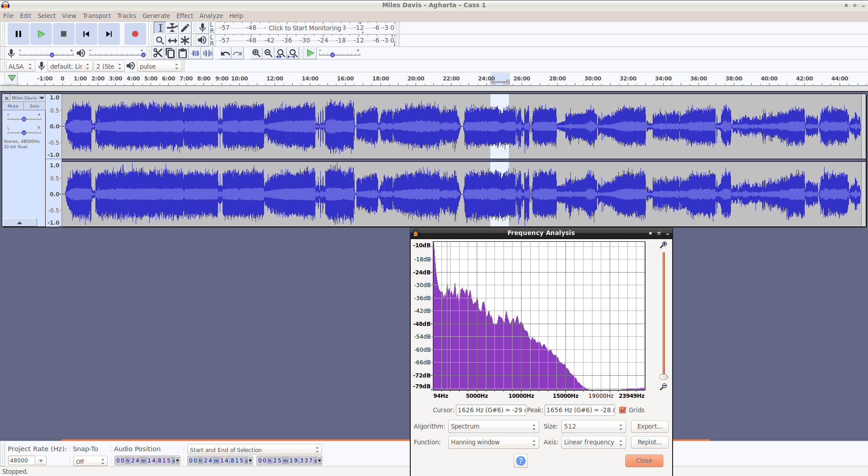This screenshot has width=868, height=476.
Task: Toggle the Grids checkbox
Action: (623, 410)
